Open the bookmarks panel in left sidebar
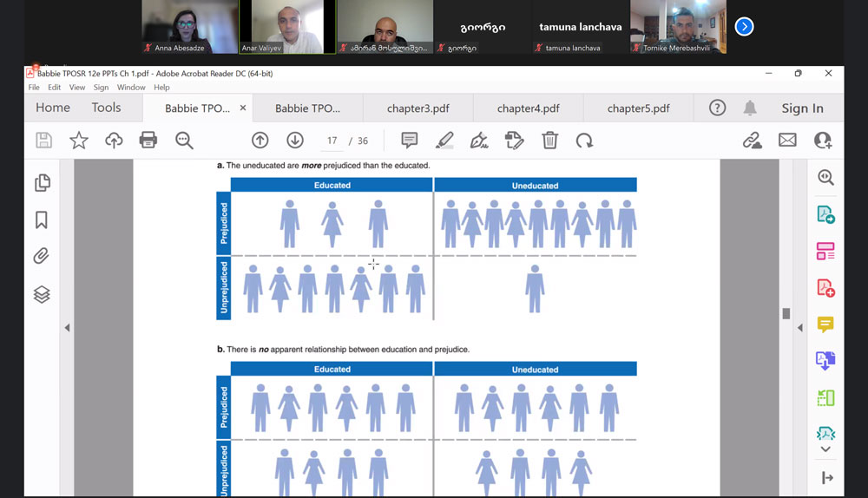The height and width of the screenshot is (498, 868). (x=42, y=220)
